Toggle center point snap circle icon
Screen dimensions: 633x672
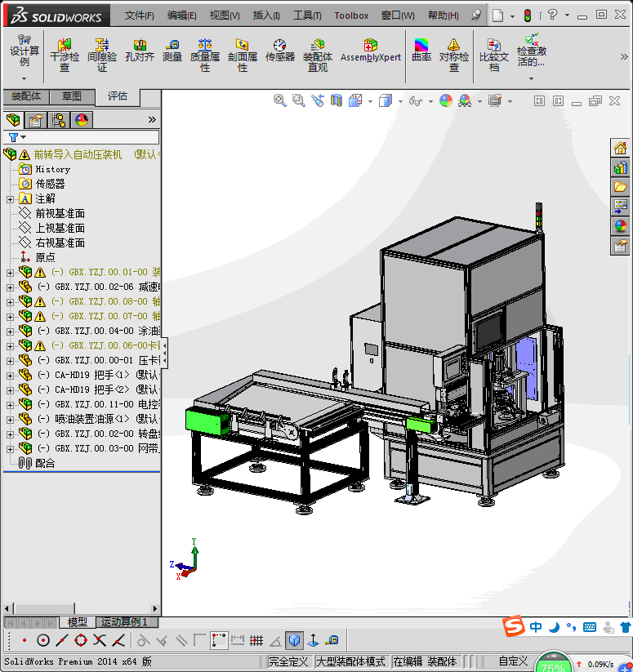point(42,640)
